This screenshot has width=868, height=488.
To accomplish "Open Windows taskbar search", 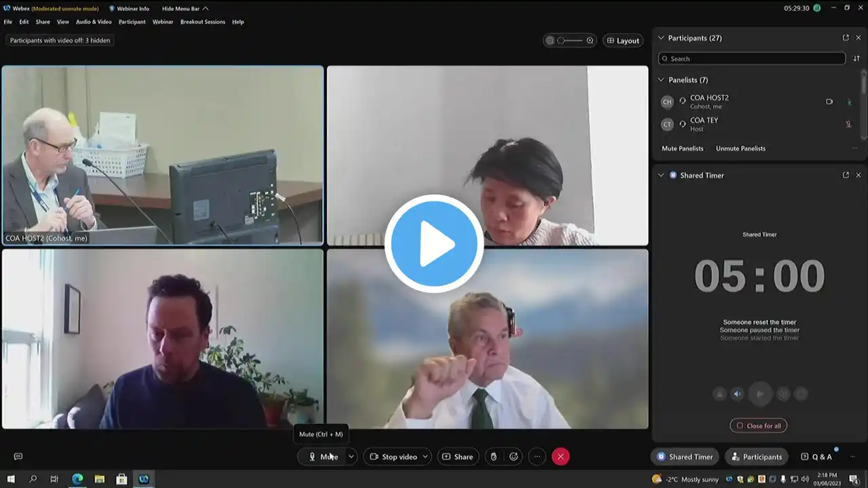I will tap(33, 479).
